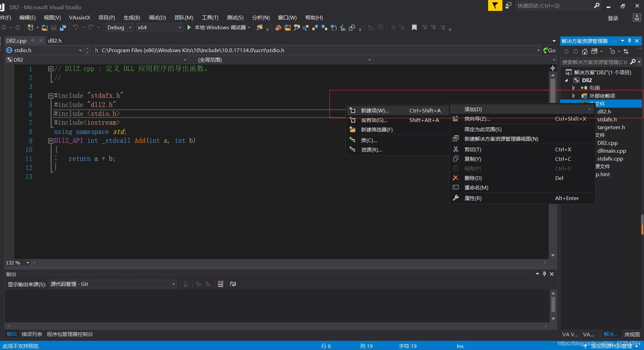644x350 pixels.
Task: Click the Save All toolbar icon
Action: coord(63,27)
